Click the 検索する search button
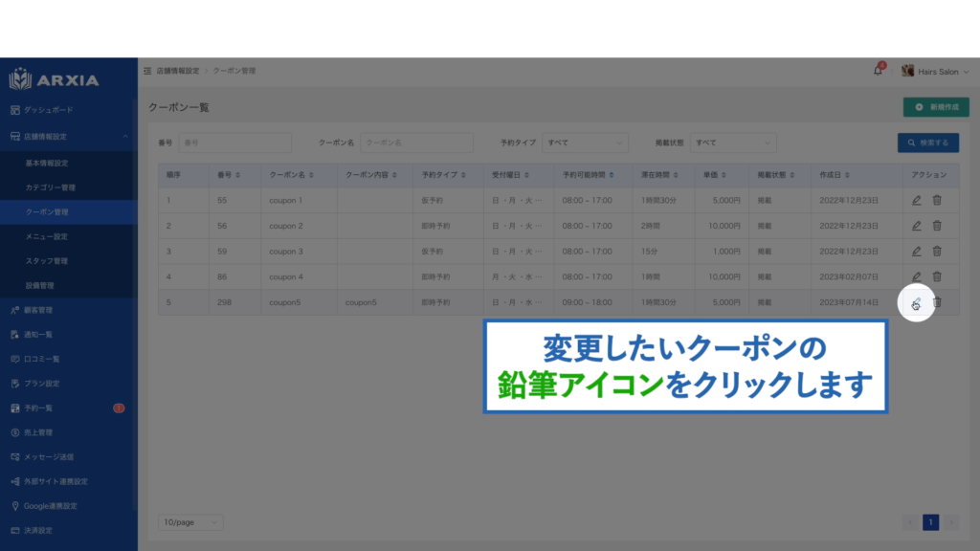Image resolution: width=980 pixels, height=551 pixels. coord(927,143)
